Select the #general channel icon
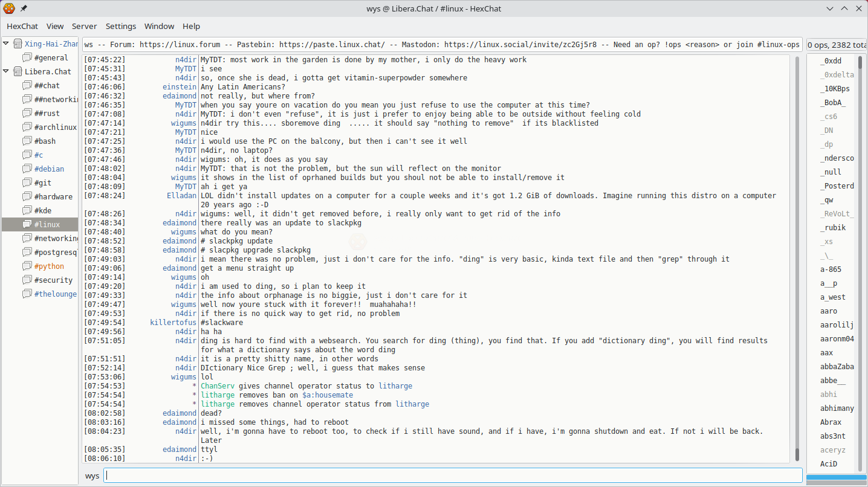The width and height of the screenshot is (868, 487). [27, 57]
